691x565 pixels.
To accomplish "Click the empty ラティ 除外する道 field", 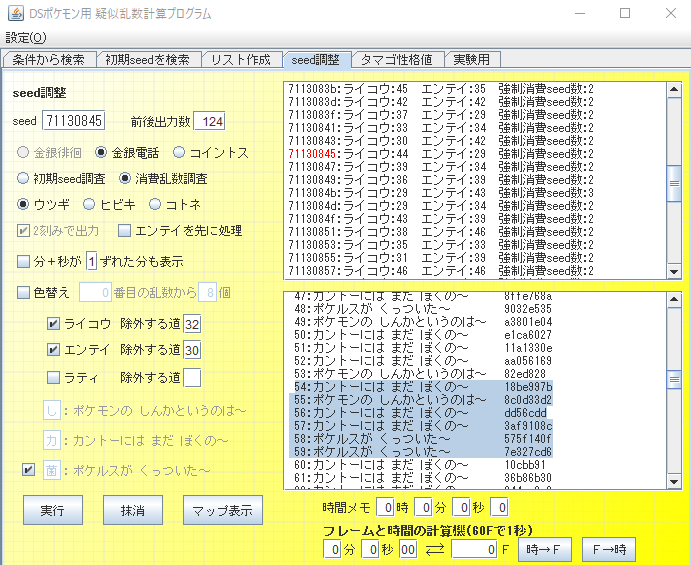I will pyautogui.click(x=192, y=378).
